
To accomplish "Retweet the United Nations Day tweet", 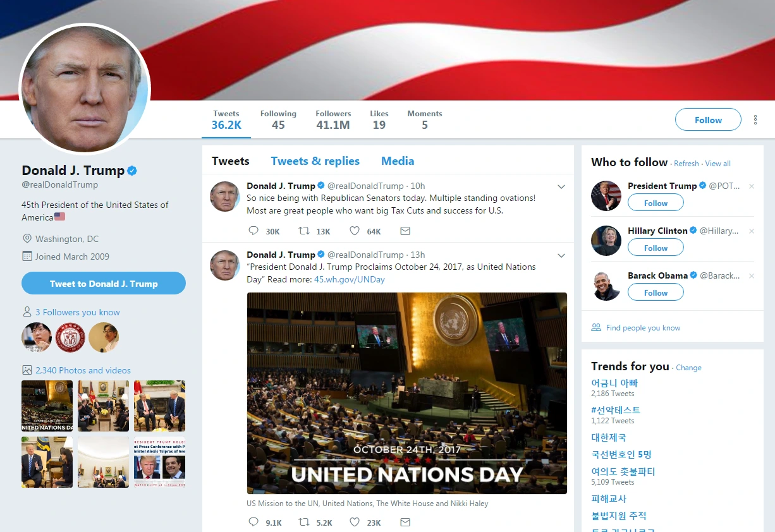I will [x=304, y=522].
